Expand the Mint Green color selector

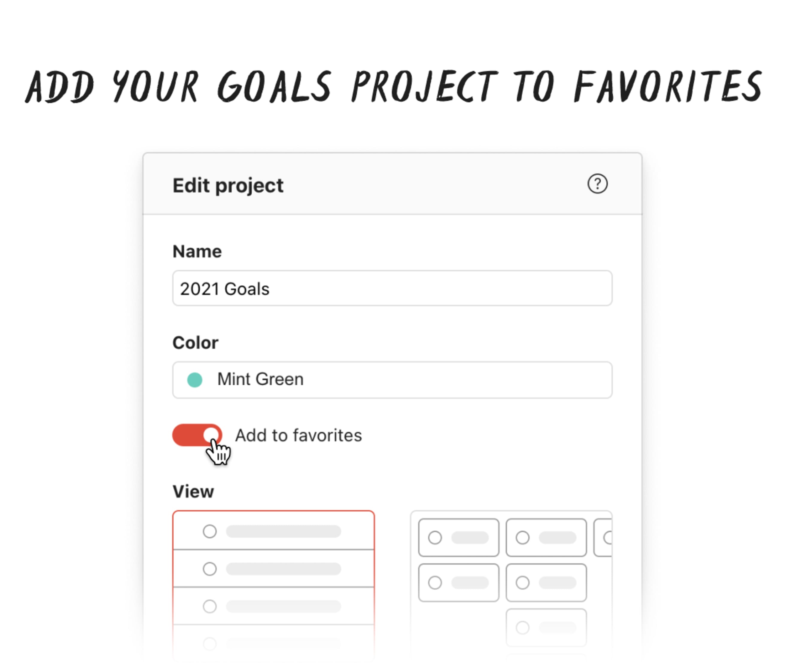392,379
